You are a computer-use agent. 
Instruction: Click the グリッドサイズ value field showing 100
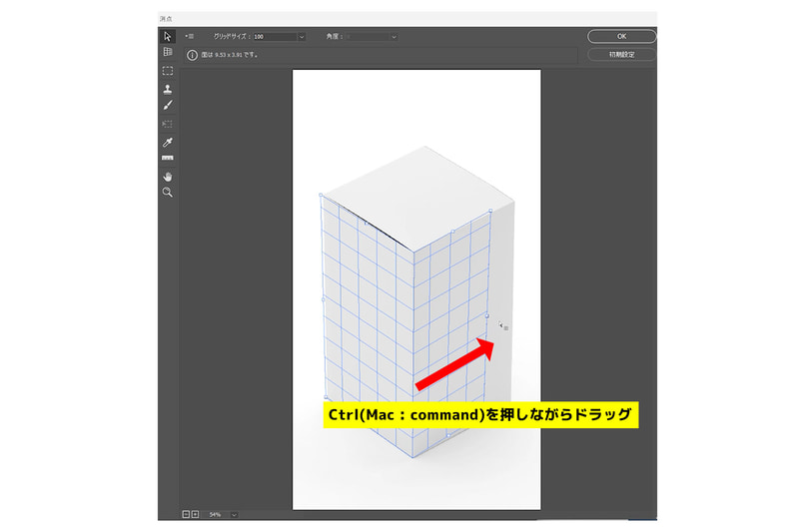pos(276,37)
